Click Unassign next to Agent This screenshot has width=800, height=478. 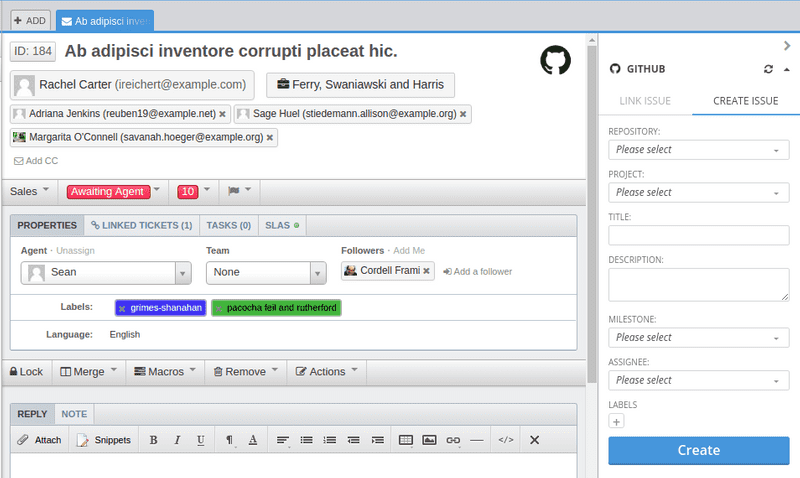click(x=75, y=251)
